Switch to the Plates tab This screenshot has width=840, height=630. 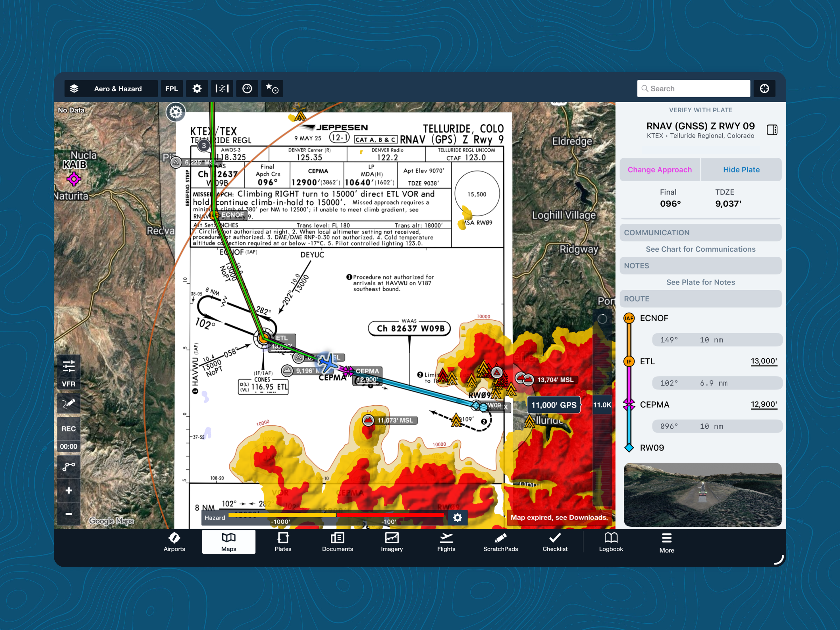coord(283,542)
